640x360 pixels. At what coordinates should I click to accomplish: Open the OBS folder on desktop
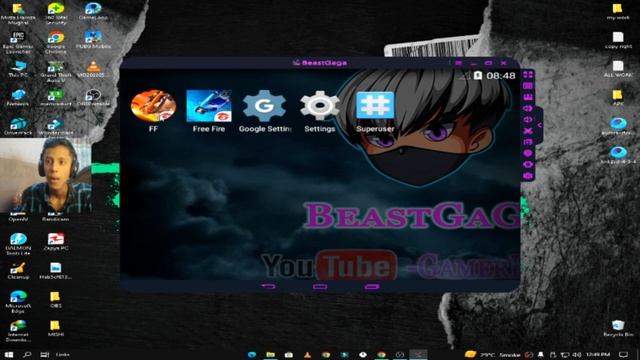point(55,300)
